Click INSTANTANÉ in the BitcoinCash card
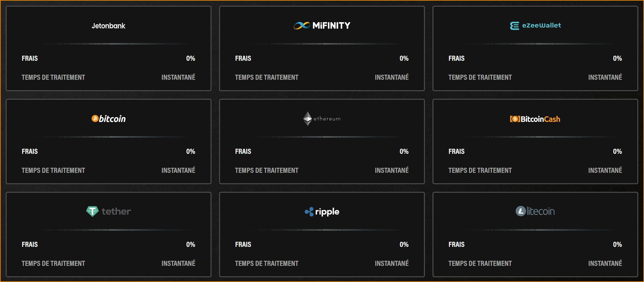Screen dimensions: 644x282 pos(605,170)
